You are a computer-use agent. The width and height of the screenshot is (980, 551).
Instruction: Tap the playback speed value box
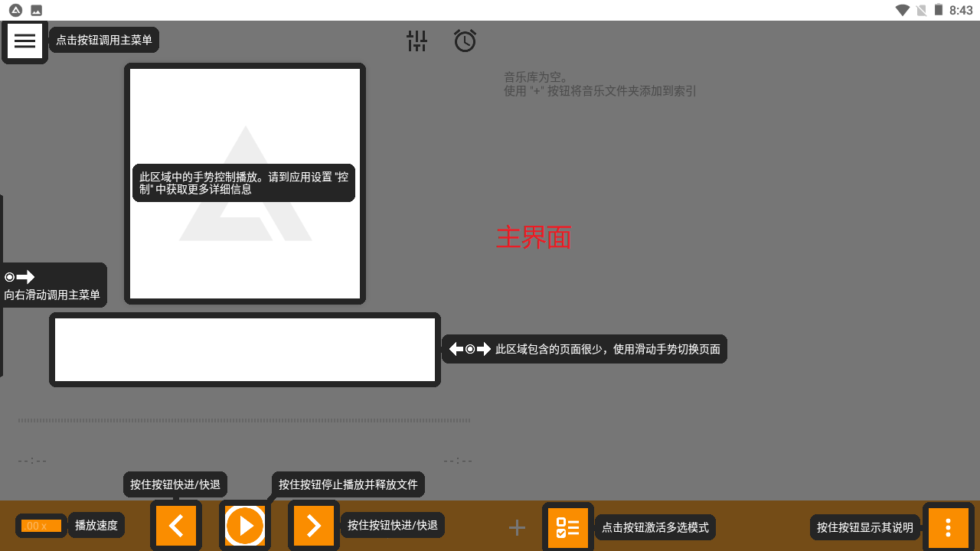(41, 526)
